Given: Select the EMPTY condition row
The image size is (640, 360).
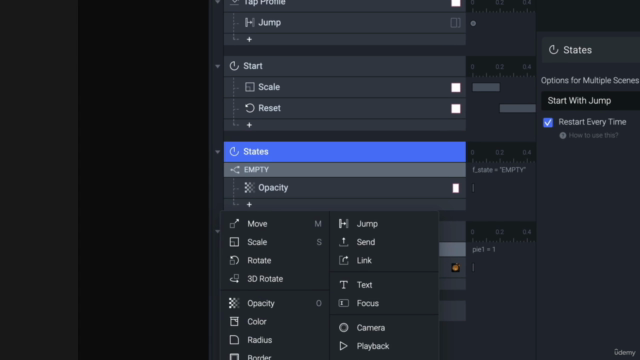Looking at the screenshot, I should tap(344, 170).
